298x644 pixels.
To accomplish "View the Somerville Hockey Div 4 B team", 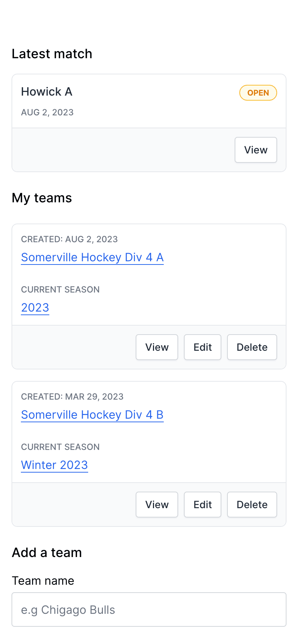I will coord(157,505).
